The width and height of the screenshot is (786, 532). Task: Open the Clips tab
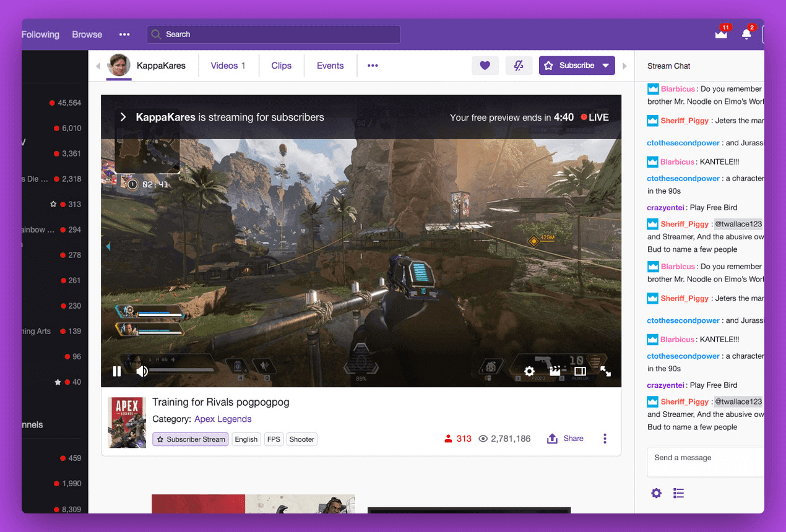(281, 66)
